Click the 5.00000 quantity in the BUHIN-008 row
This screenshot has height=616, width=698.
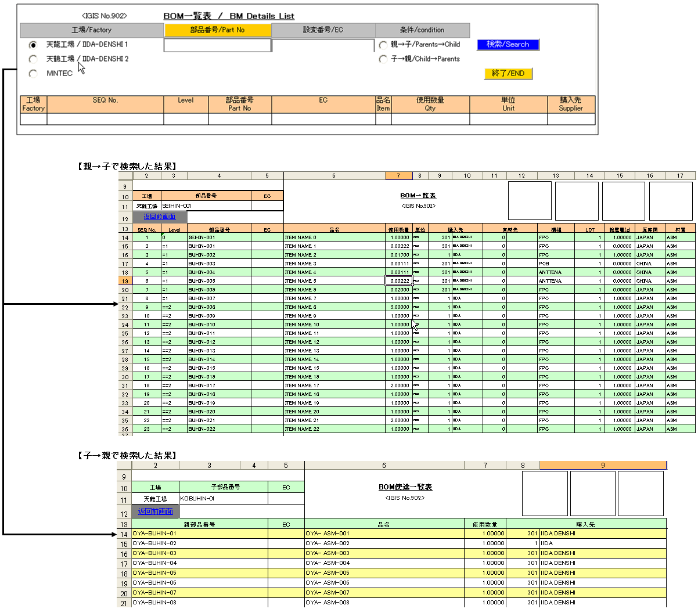click(399, 307)
